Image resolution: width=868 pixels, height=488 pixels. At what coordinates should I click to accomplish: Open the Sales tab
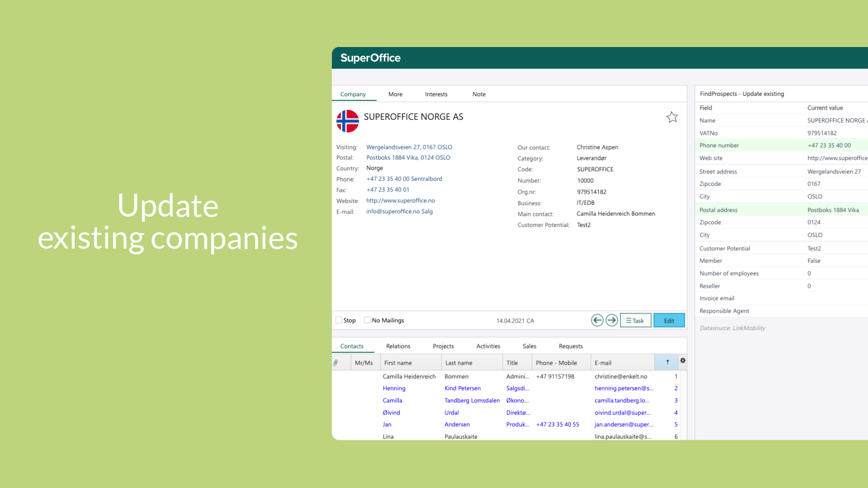pos(529,346)
